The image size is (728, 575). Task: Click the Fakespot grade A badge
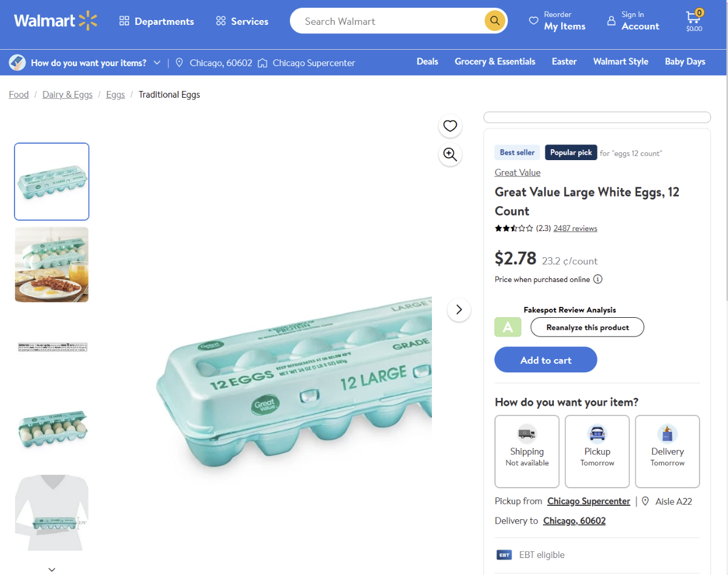click(x=508, y=328)
